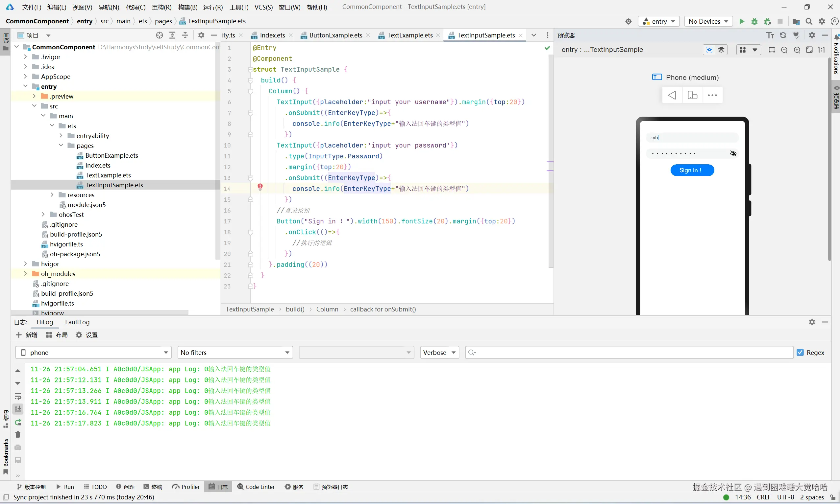The width and height of the screenshot is (840, 504).
Task: Click the error bulb on line 14
Action: pyautogui.click(x=260, y=187)
